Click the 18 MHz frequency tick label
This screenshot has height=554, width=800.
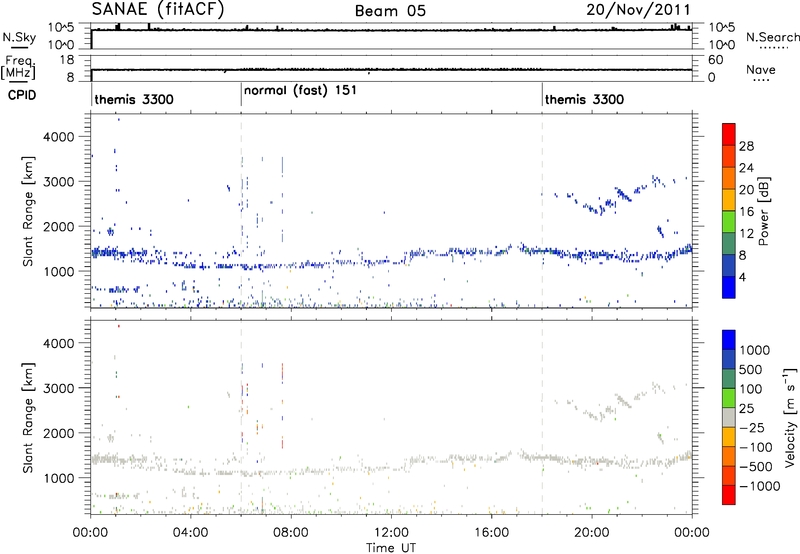66,60
